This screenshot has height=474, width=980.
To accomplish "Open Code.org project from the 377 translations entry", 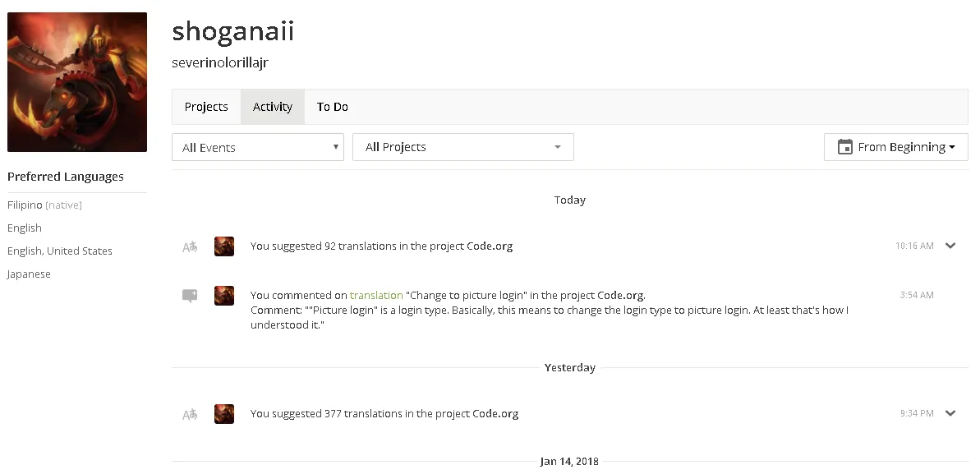I will [495, 413].
